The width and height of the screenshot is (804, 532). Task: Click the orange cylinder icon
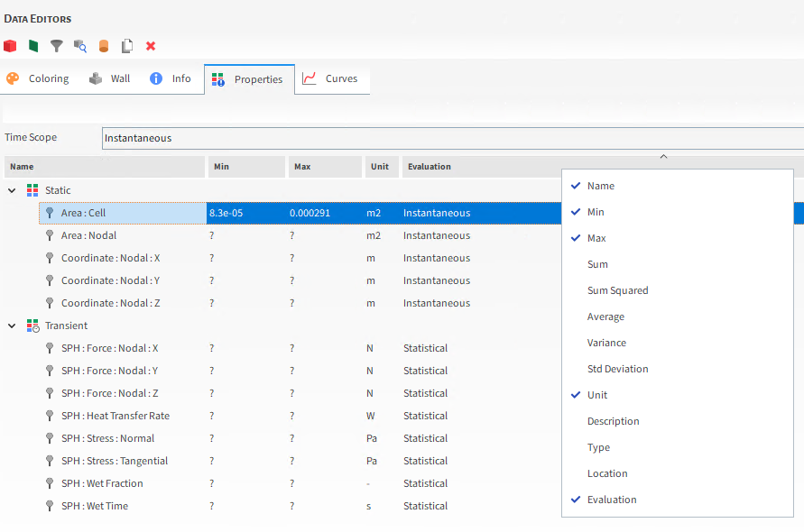[104, 46]
